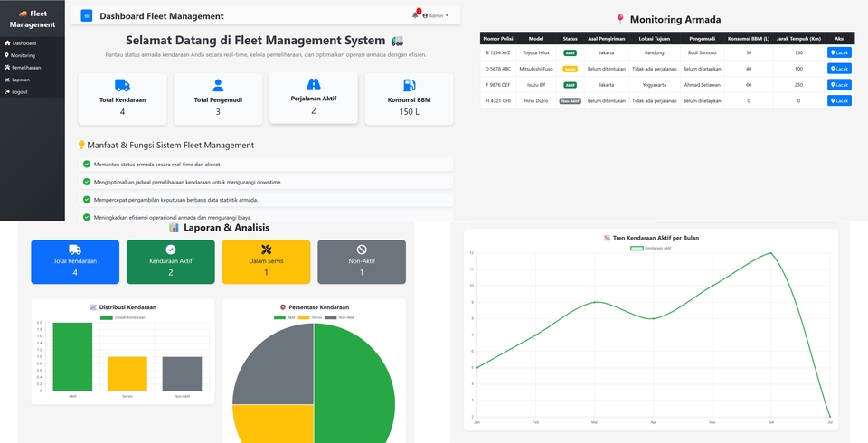
Task: Click the green Aktif bar in bar chart
Action: click(x=72, y=356)
